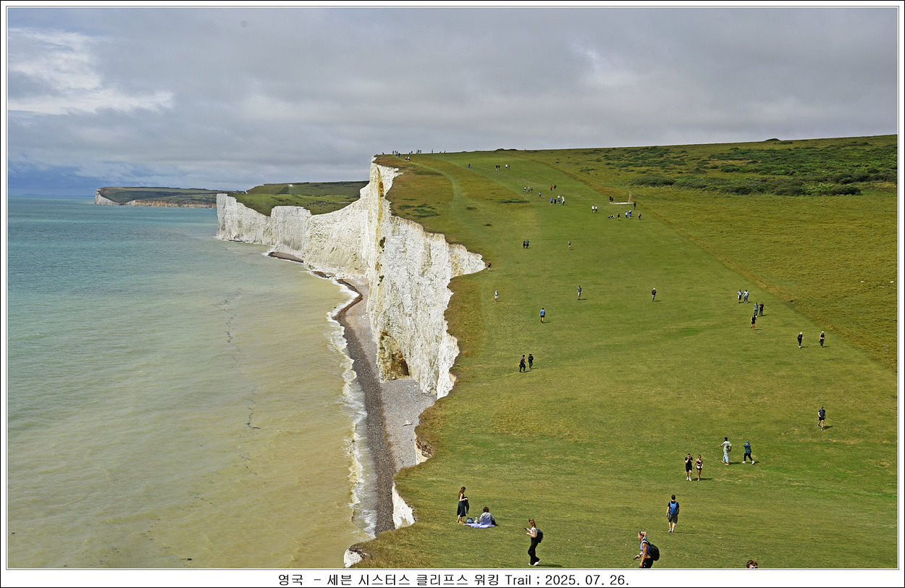Click the lone walker on the far right slope
The width and height of the screenshot is (905, 588).
tap(821, 417)
